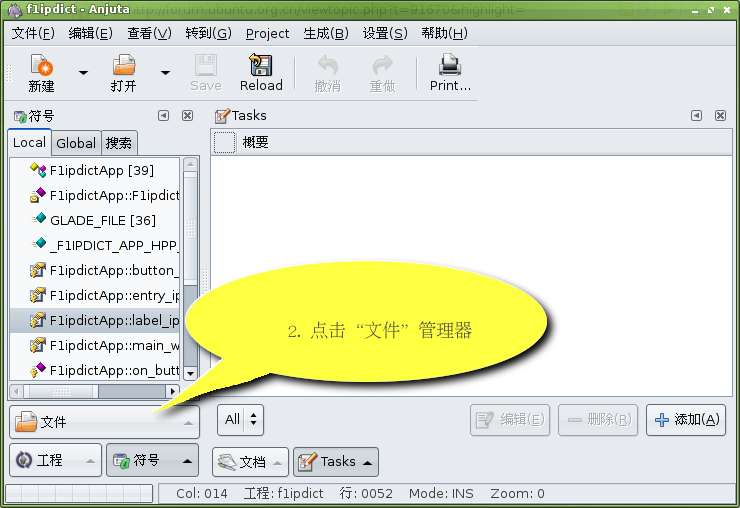
Task: Click the purple method icon beside FlipdictApp::on_butt
Action: (x=38, y=369)
